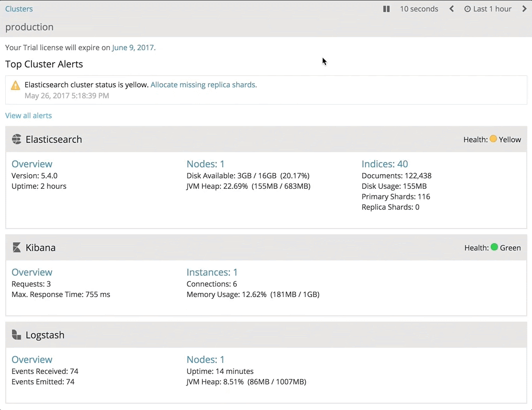This screenshot has width=532, height=410.
Task: Click the yellow warning triangle alert icon
Action: pos(15,85)
